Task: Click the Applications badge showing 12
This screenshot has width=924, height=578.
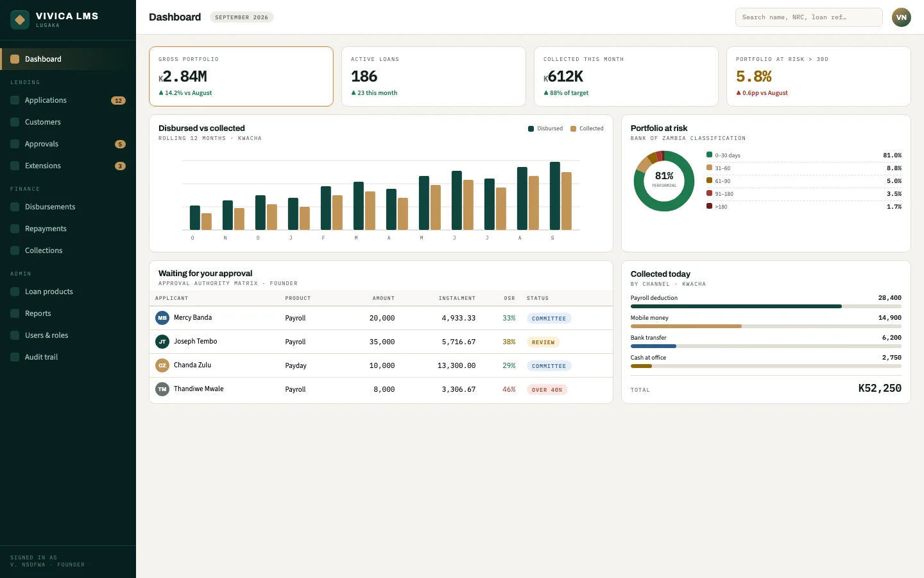Action: click(118, 100)
